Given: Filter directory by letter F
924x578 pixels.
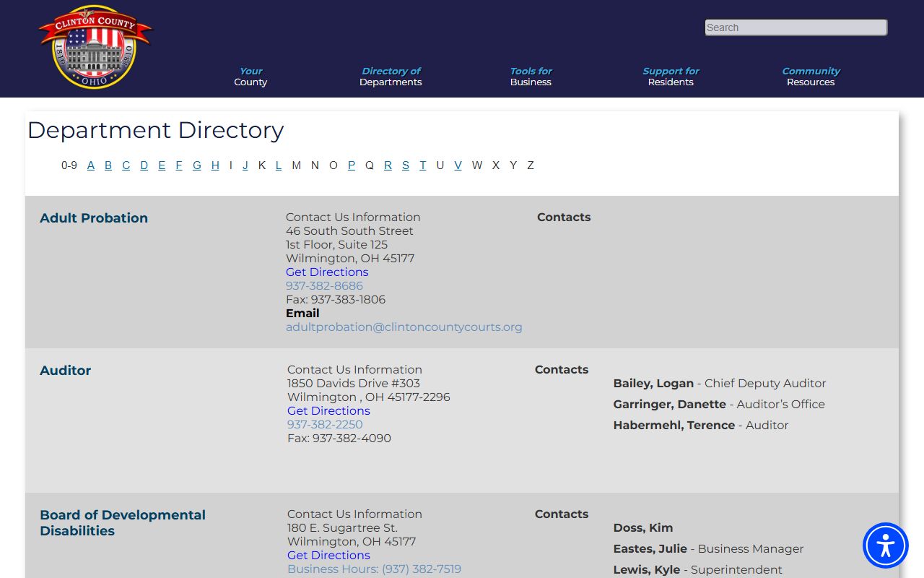Looking at the screenshot, I should pyautogui.click(x=179, y=165).
